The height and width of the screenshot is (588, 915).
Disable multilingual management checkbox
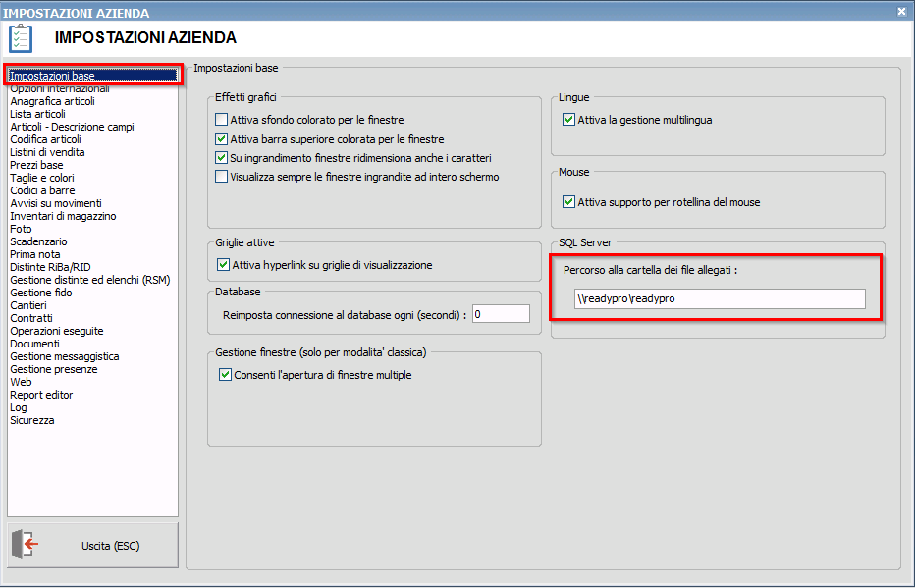568,120
